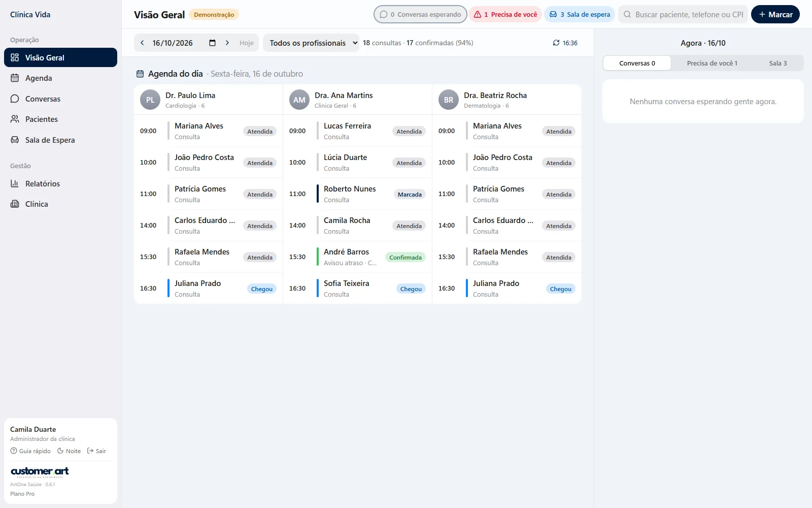The image size is (812, 508).
Task: Click the Demonstração badge
Action: (x=214, y=15)
